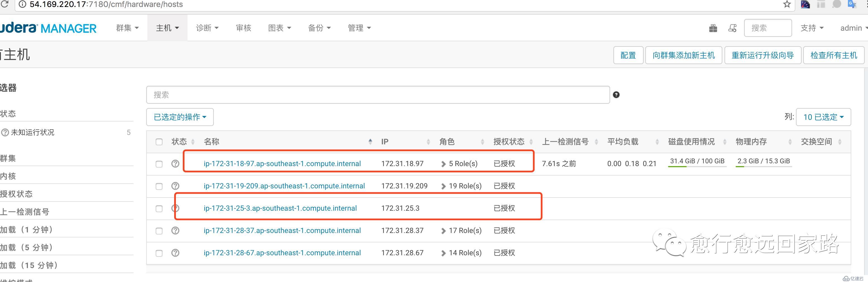Expand 19 Role(s) for host 172.31.19.209
The height and width of the screenshot is (282, 868).
[x=462, y=186]
